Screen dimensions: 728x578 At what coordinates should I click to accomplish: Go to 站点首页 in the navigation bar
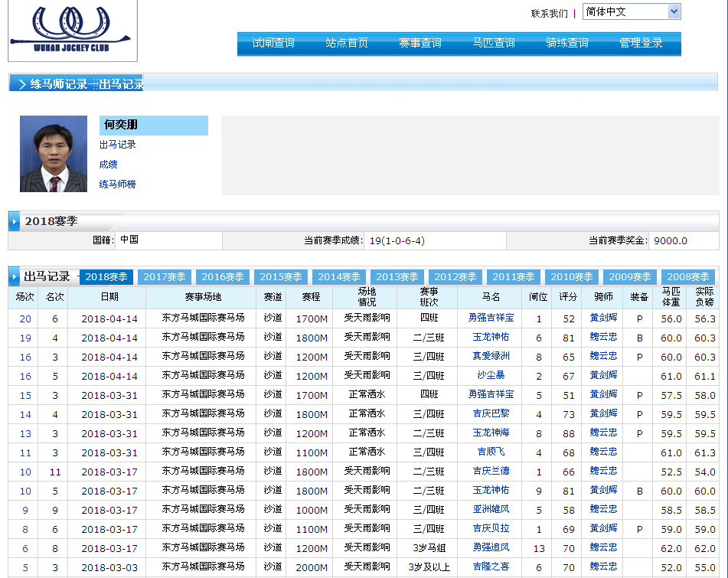[347, 44]
